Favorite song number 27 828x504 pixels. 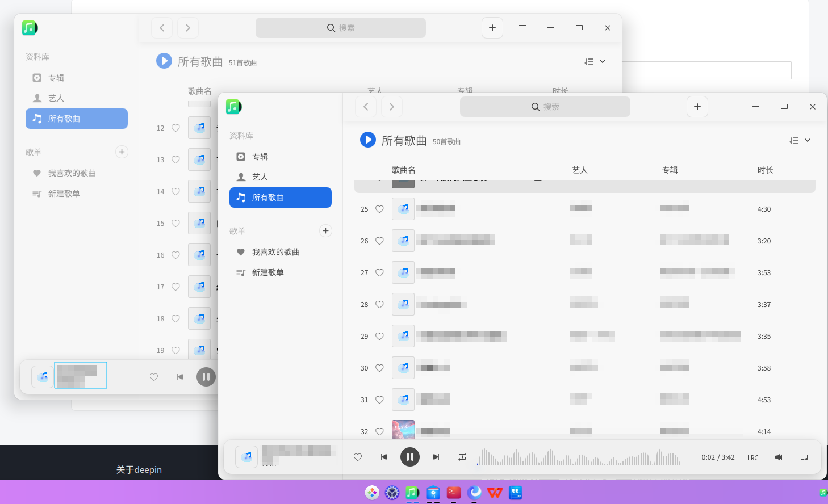379,272
